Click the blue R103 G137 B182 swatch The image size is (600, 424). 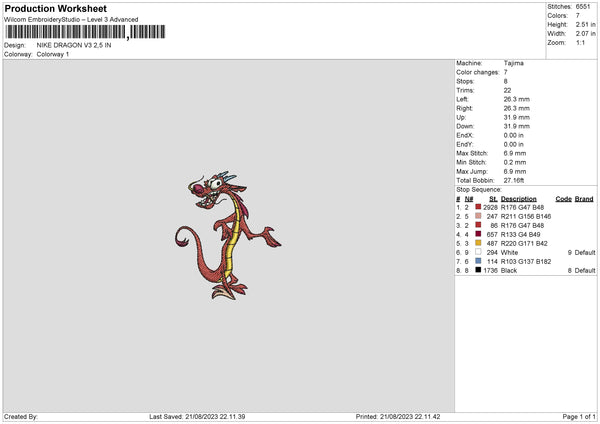[x=478, y=261]
